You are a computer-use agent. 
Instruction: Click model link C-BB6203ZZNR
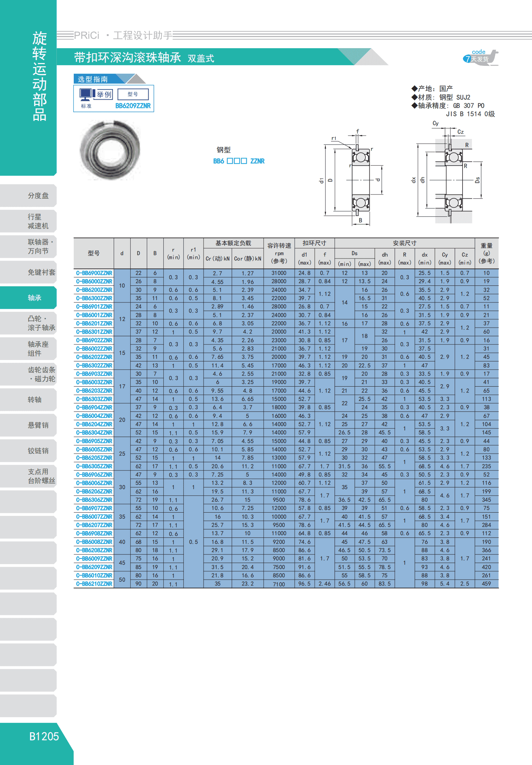click(94, 391)
